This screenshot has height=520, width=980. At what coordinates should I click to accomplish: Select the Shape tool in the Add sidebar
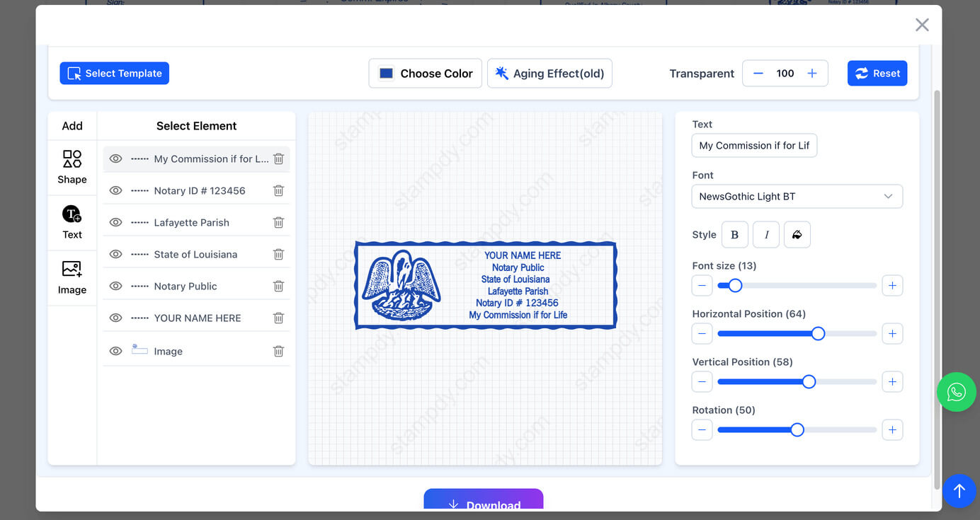tap(72, 167)
